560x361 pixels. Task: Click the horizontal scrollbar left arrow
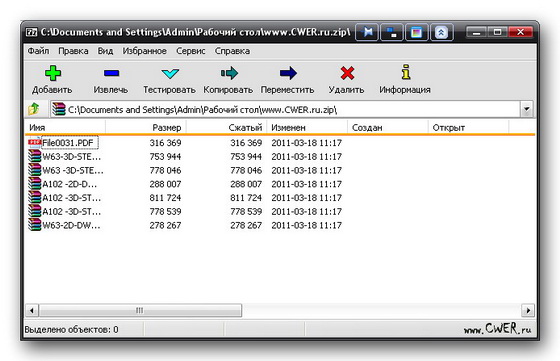click(32, 310)
